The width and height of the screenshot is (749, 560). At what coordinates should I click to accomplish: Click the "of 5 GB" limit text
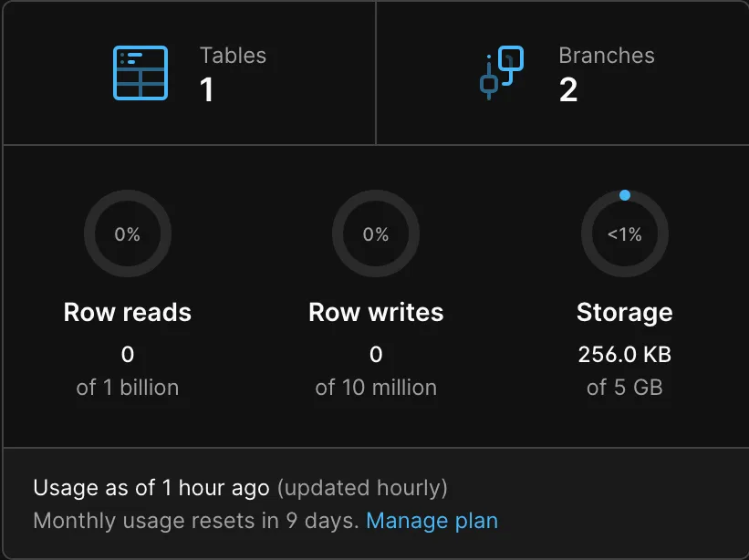tap(625, 388)
